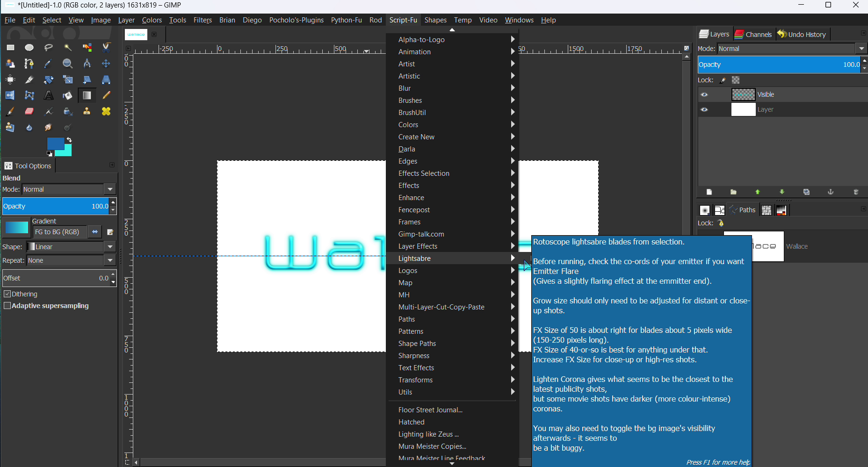The image size is (868, 467).
Task: Pick the Eraser tool
Action: (29, 111)
